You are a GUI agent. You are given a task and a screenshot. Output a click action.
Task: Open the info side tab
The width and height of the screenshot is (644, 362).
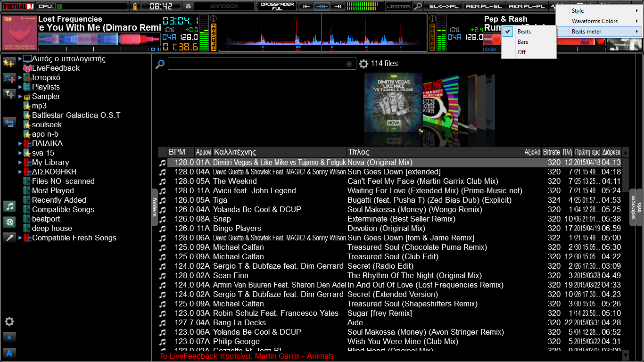(x=640, y=207)
